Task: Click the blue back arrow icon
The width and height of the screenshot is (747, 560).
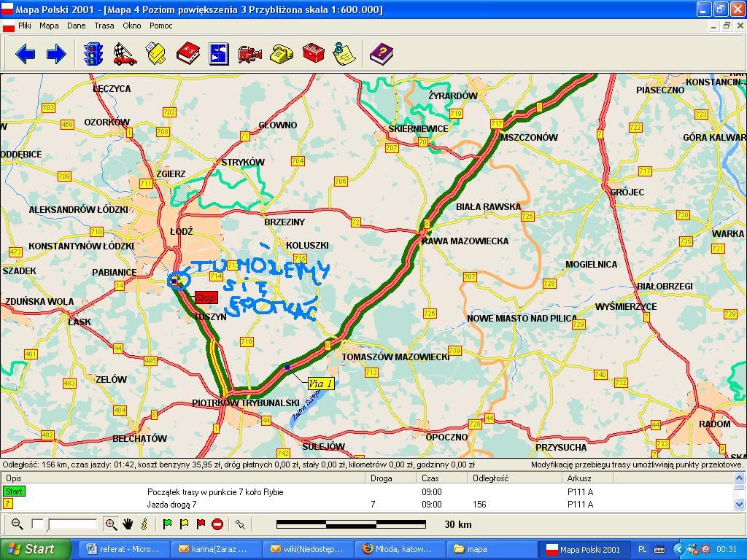Action: tap(26, 54)
